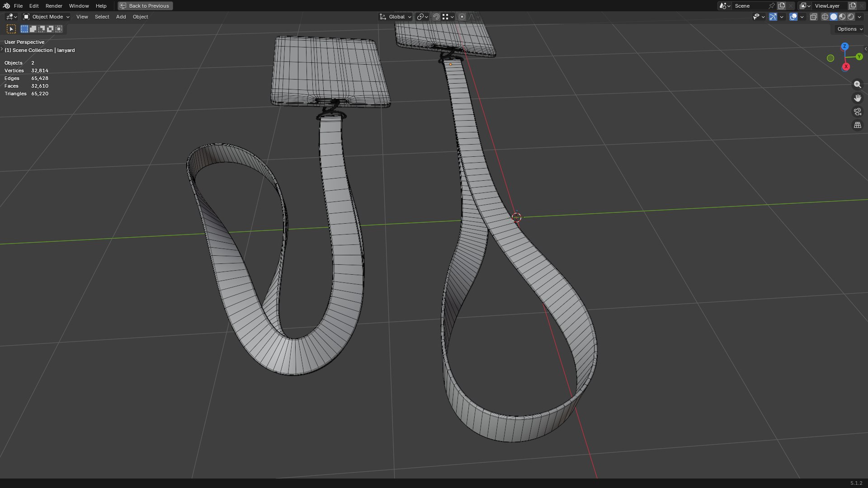Open the Options dropdown
868x488 pixels.
(850, 29)
